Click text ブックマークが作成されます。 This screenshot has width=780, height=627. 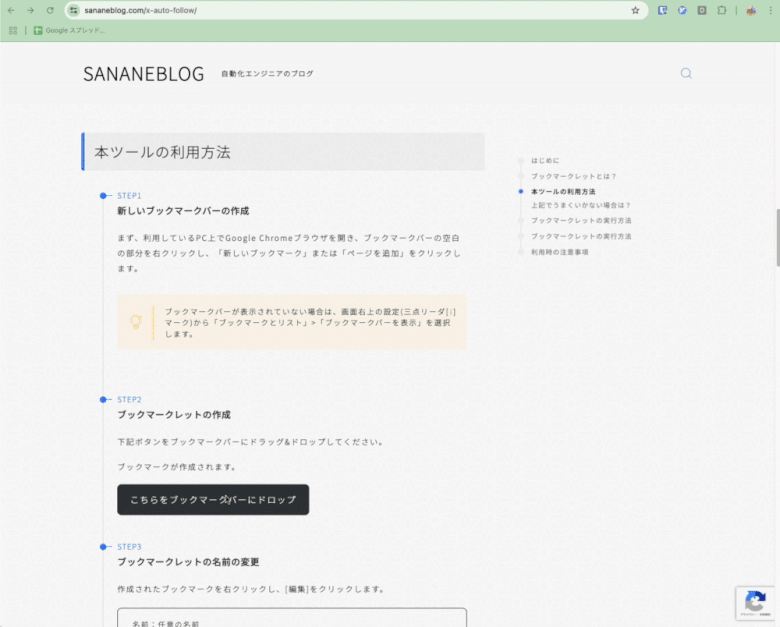click(177, 467)
